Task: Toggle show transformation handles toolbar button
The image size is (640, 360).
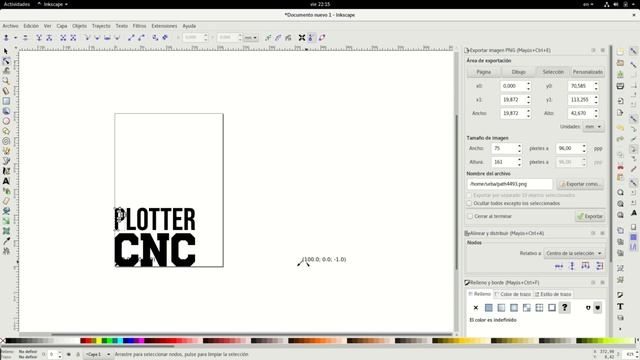Action: point(302,38)
